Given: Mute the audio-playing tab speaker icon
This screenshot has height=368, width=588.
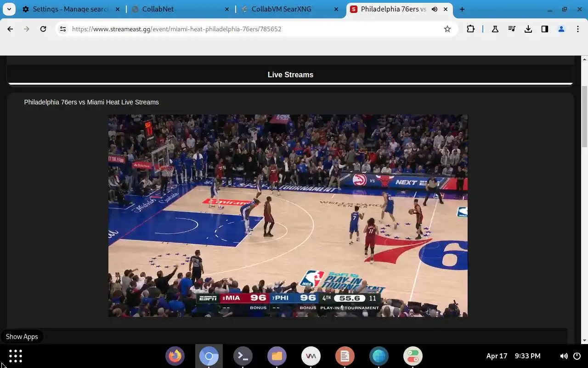Looking at the screenshot, I should point(435,9).
